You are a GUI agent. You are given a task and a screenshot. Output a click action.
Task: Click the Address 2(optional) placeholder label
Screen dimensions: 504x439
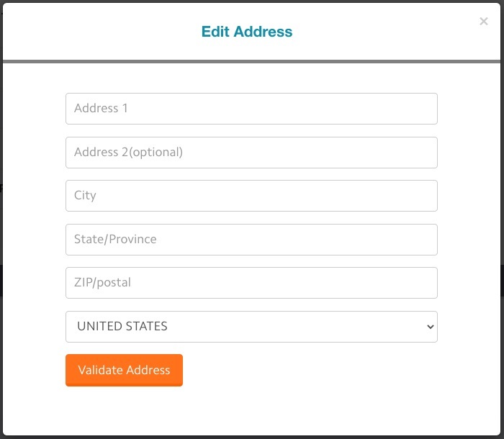(x=128, y=152)
